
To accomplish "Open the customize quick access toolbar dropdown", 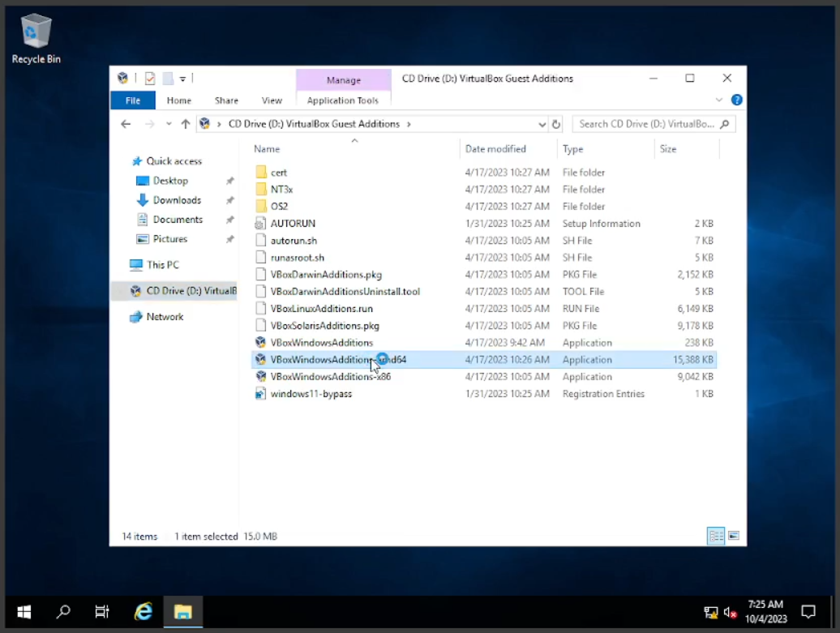I will pos(183,79).
